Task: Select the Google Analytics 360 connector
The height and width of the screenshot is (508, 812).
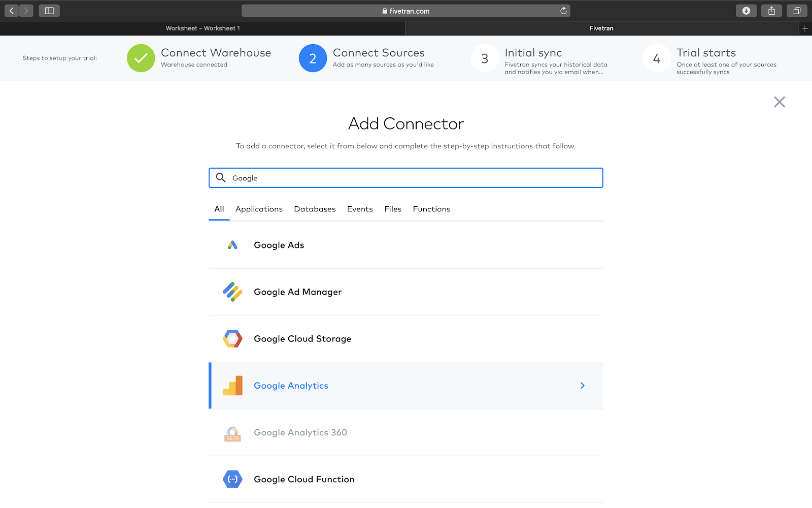Action: point(406,432)
